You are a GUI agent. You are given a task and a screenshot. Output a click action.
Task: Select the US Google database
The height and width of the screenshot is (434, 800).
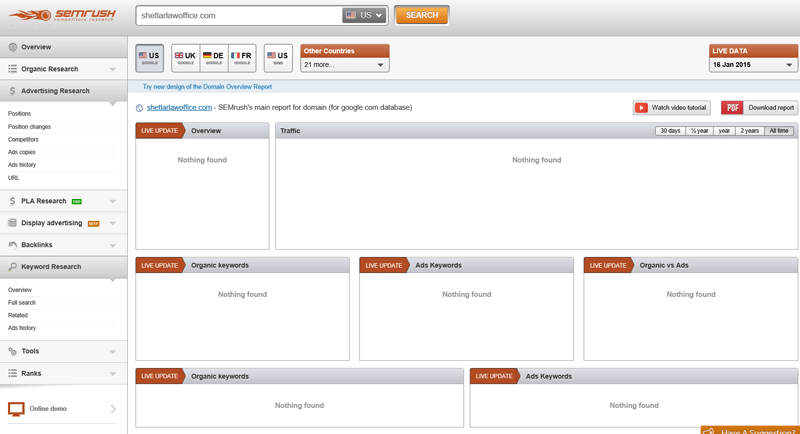(x=149, y=58)
